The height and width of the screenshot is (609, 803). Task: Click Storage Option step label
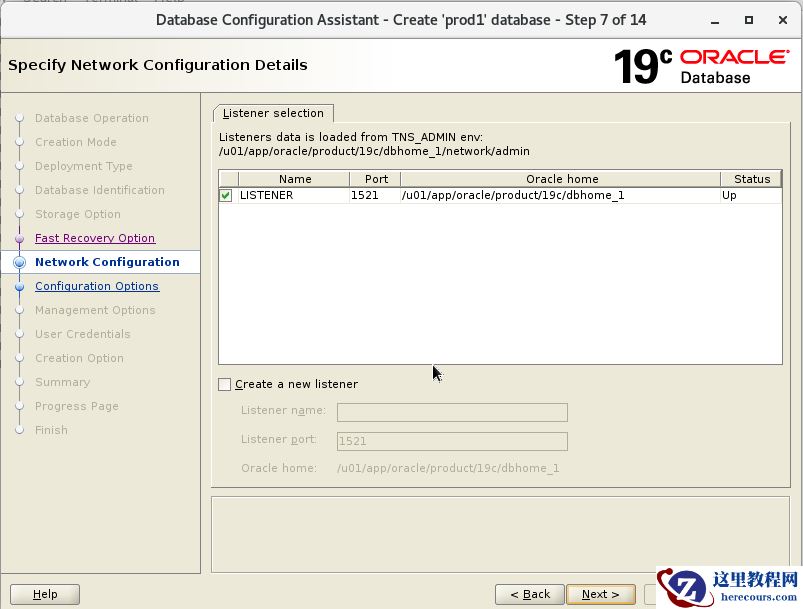click(x=78, y=214)
